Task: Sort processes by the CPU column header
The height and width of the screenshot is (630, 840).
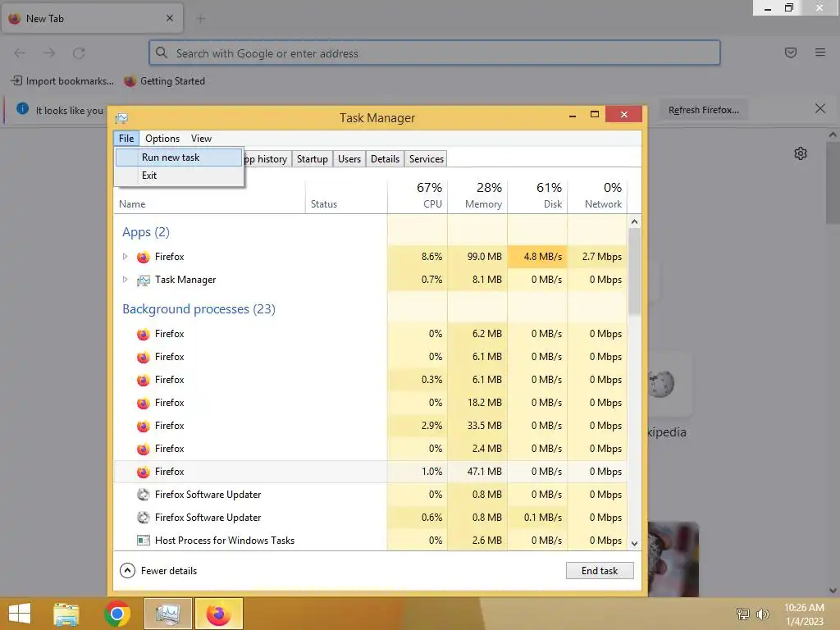Action: coord(418,195)
